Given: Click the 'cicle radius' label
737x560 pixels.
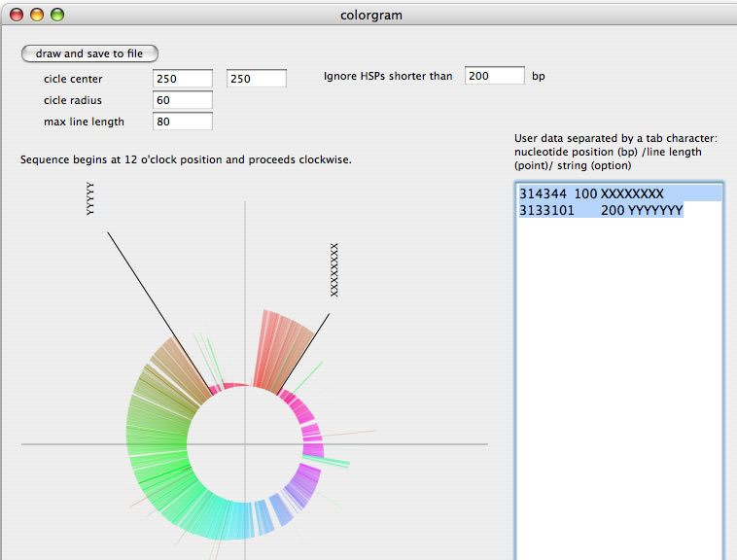Looking at the screenshot, I should pyautogui.click(x=72, y=100).
